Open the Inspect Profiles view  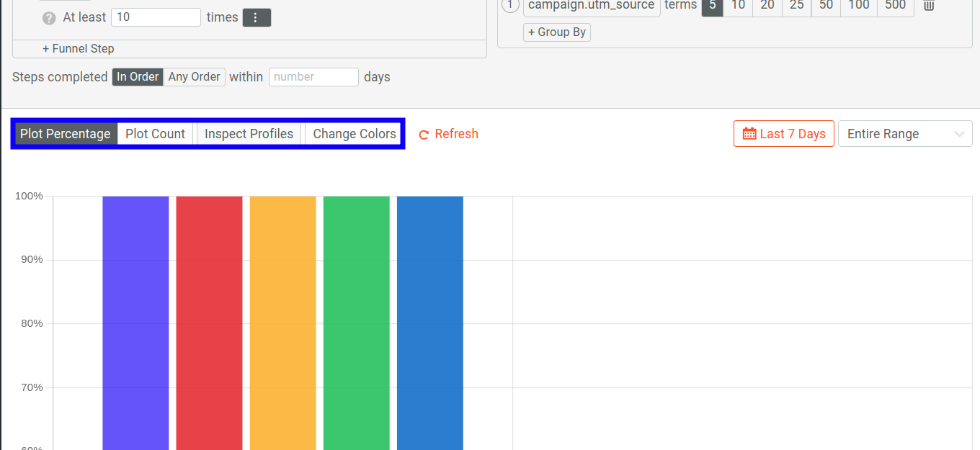249,133
